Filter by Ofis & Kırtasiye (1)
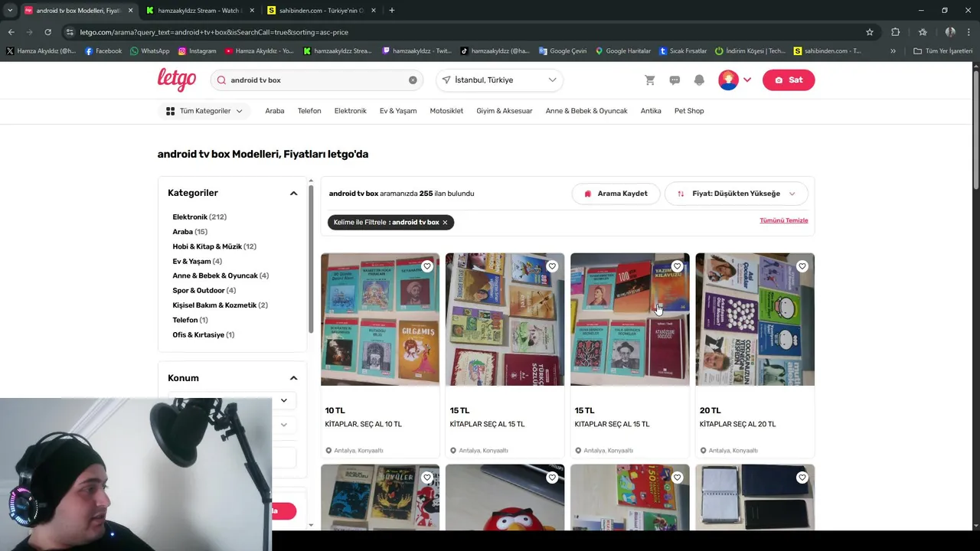980x551 pixels. point(203,335)
